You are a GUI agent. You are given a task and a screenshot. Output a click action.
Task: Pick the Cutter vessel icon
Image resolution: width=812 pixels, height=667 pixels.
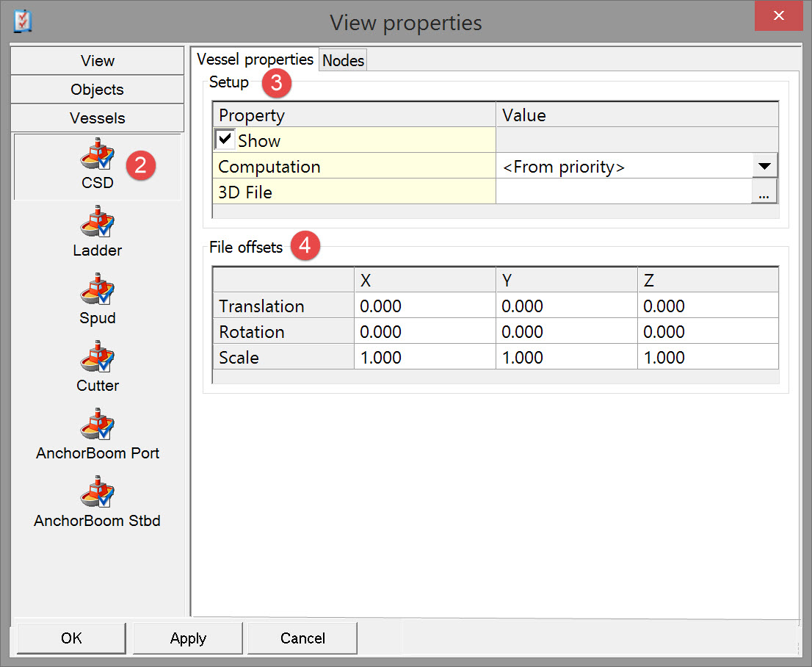tap(98, 358)
